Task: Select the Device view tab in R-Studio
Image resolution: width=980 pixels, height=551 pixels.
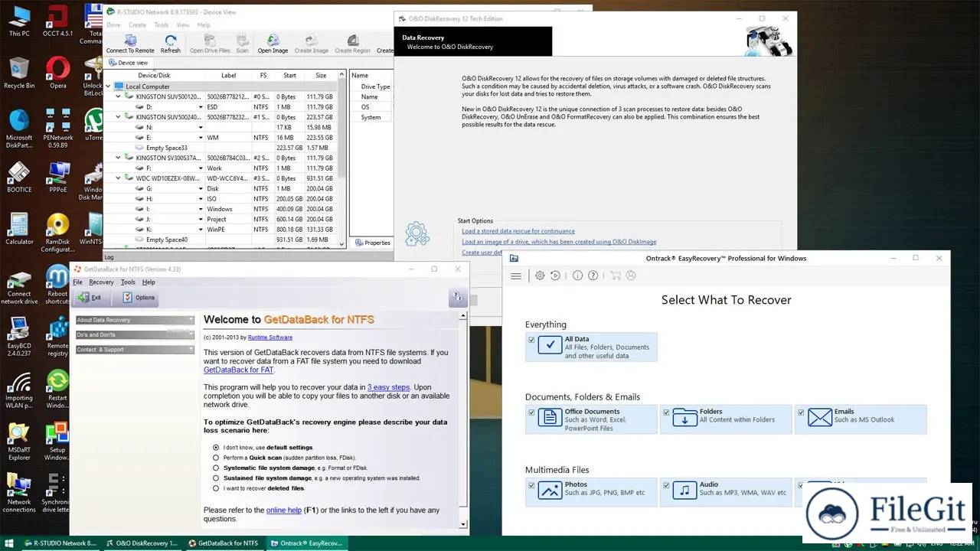Action: 129,63
